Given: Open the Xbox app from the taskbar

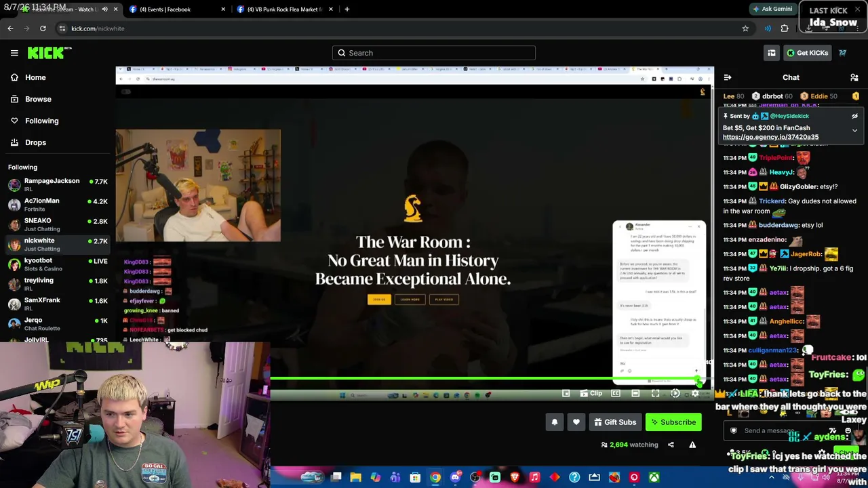Looking at the screenshot, I should pos(654,478).
